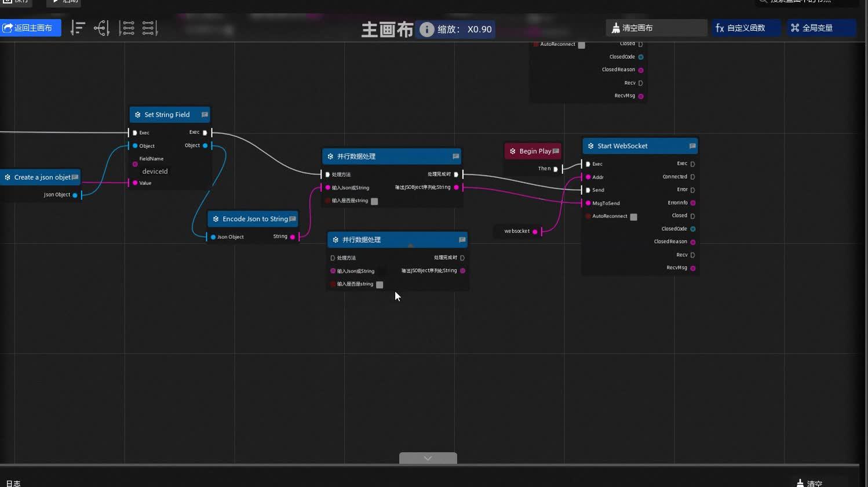Check 输入是否是string on the lower 并行数据处理 node

point(380,285)
